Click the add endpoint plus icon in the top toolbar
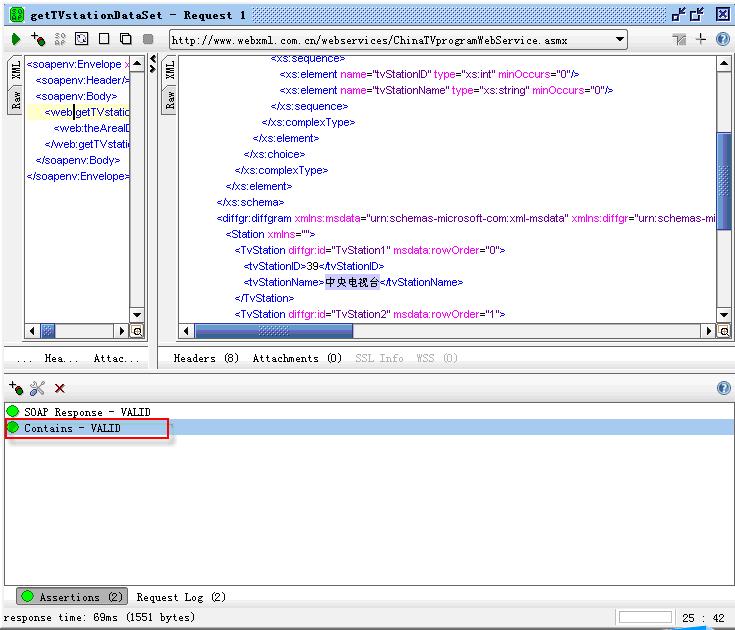Image resolution: width=735 pixels, height=630 pixels. (701, 39)
